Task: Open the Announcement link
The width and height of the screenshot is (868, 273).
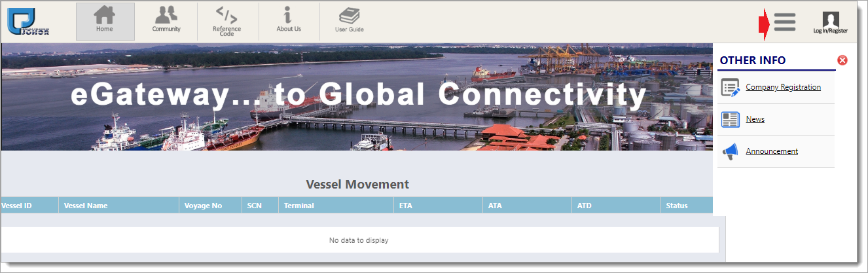Action: tap(771, 151)
